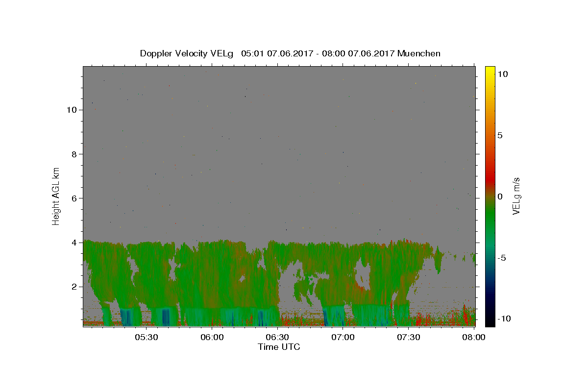
Task: Click the 08:00 time tick label
Action: (x=474, y=337)
